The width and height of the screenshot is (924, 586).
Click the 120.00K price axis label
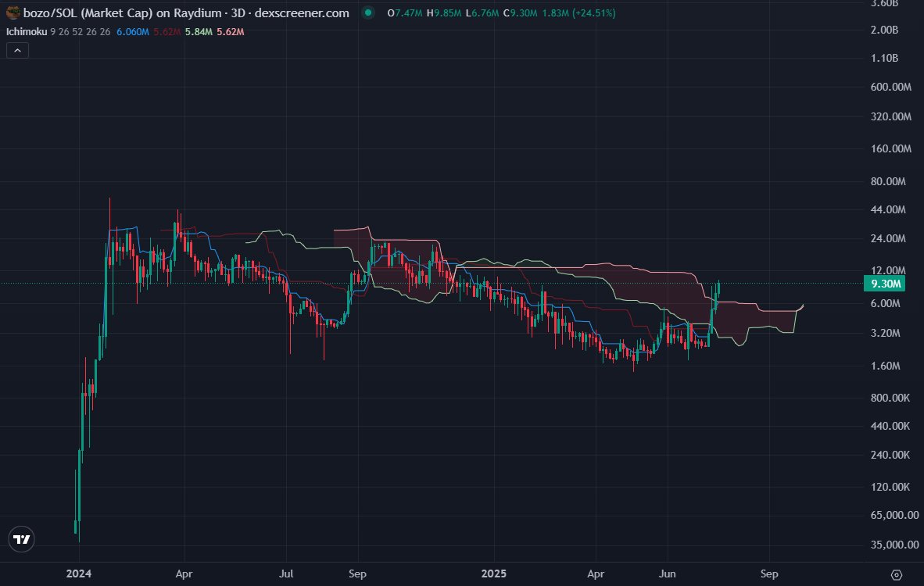pos(890,487)
